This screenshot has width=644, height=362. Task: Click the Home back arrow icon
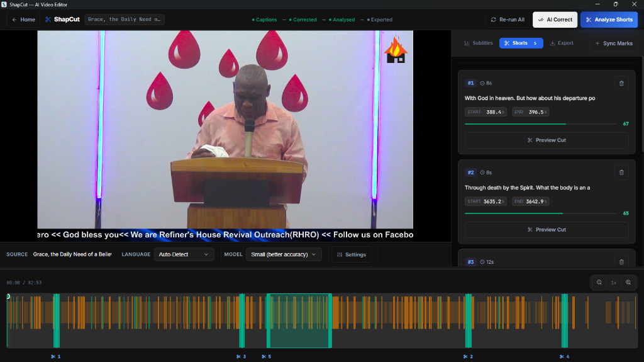pos(14,20)
